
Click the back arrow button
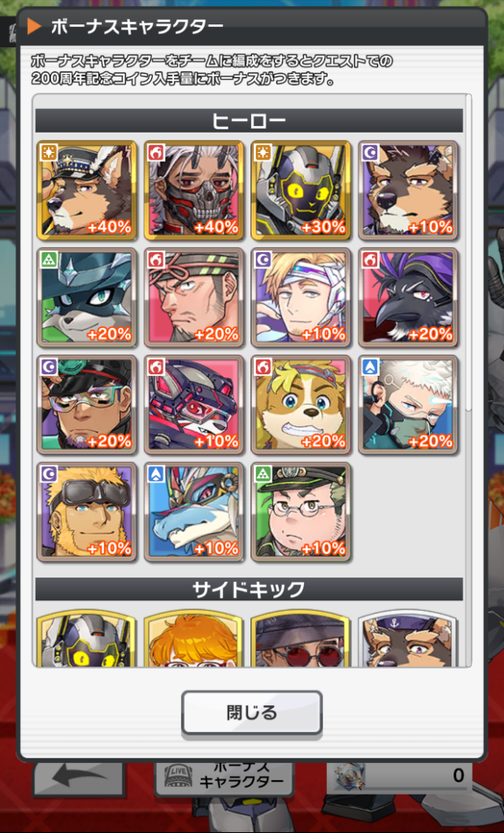pos(79,778)
